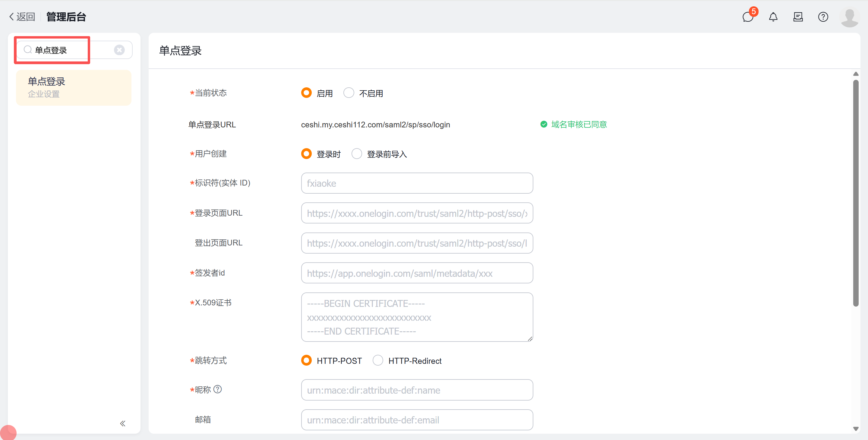This screenshot has height=440, width=868.
Task: Click the nickname help tooltip icon
Action: pos(218,389)
